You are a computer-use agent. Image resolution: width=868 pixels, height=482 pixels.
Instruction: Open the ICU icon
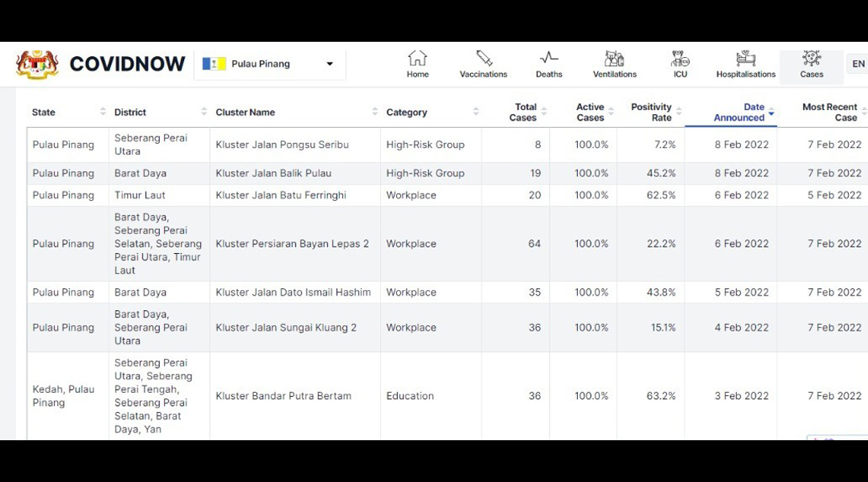click(x=681, y=58)
